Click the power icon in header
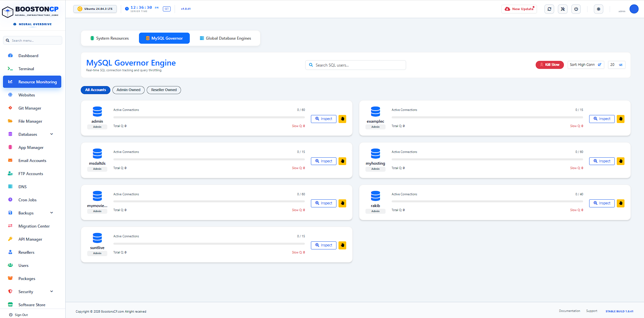This screenshot has height=318, width=644. [x=576, y=9]
